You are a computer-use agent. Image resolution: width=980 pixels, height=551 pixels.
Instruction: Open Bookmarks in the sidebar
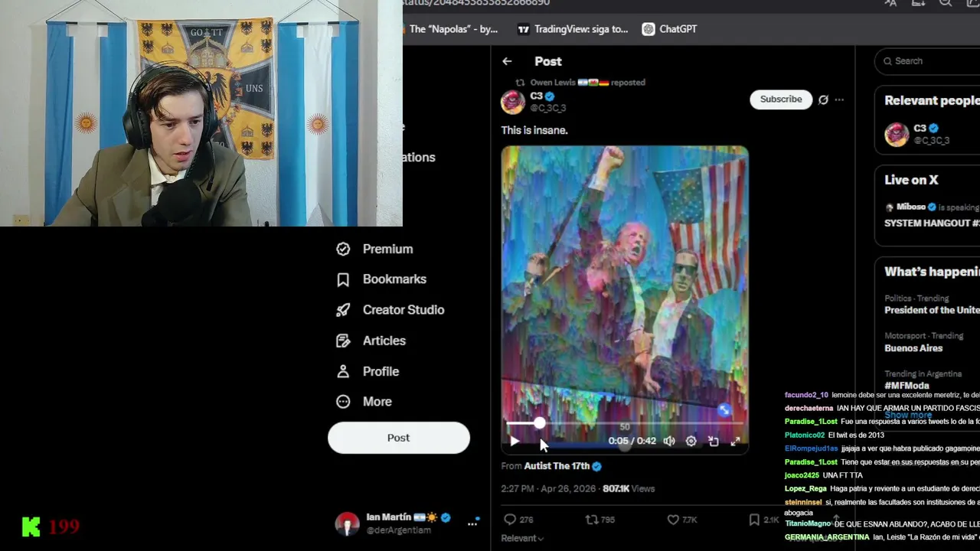click(394, 279)
